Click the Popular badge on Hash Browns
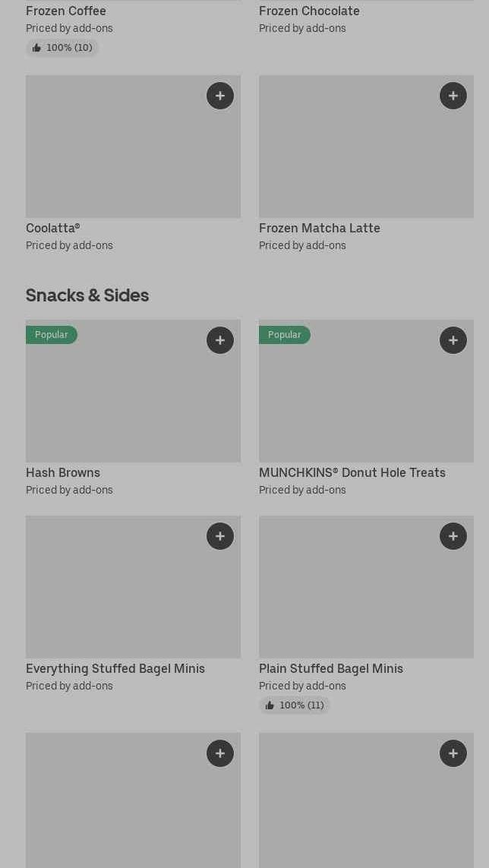Screen dimensions: 489x868 coord(52,335)
